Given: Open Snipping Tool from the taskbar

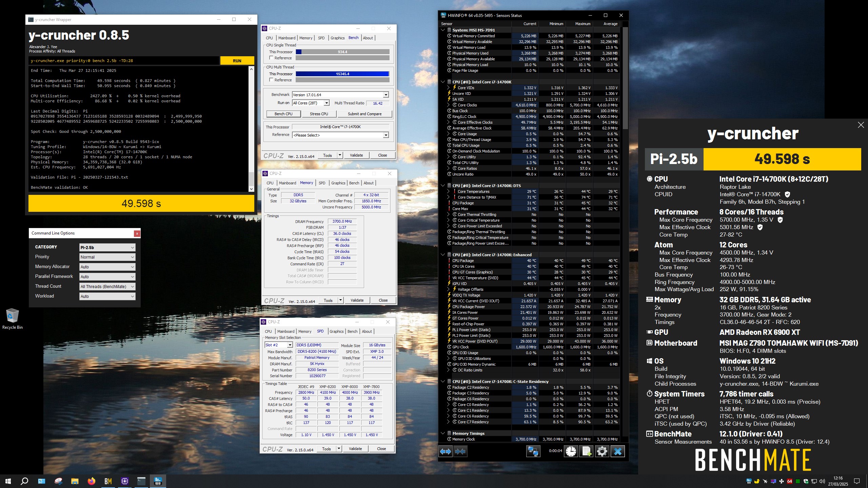Looking at the screenshot, I should coord(58,481).
